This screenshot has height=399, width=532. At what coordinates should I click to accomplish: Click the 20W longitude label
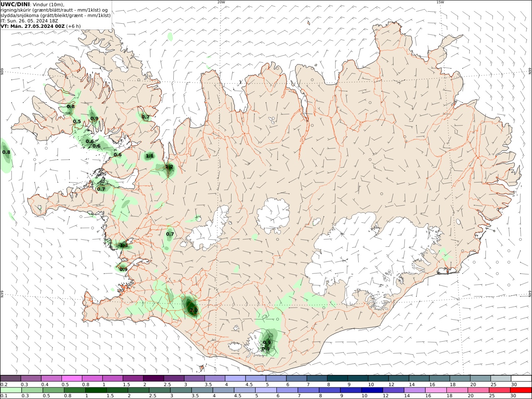tap(221, 2)
